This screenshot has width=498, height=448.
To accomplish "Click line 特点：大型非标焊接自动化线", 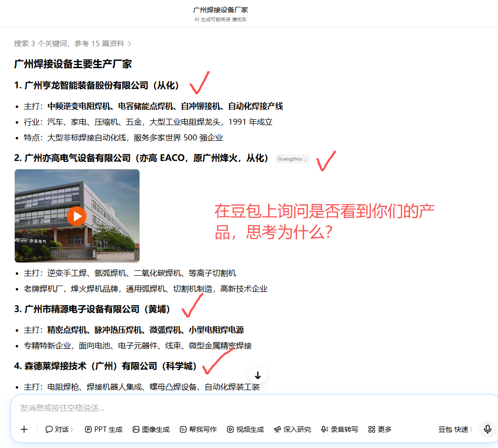I will click(x=123, y=138).
